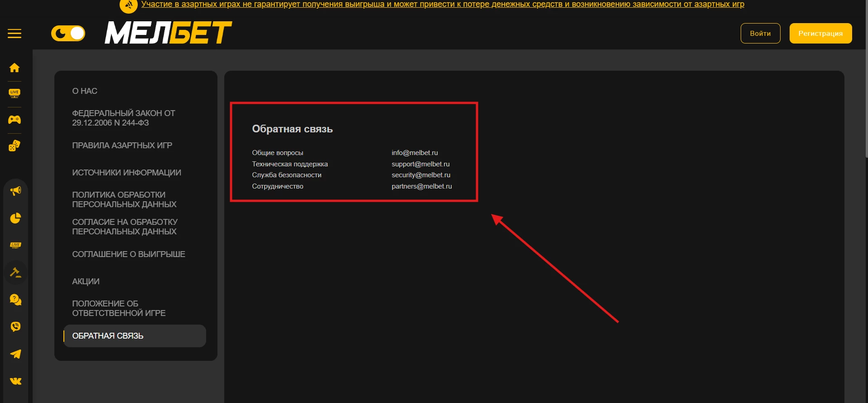Click the info@melbet.ru email
868x403 pixels.
pos(415,153)
